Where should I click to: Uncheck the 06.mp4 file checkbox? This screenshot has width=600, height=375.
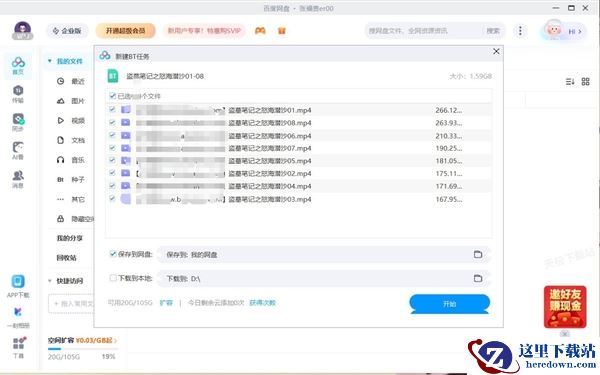pyautogui.click(x=112, y=135)
